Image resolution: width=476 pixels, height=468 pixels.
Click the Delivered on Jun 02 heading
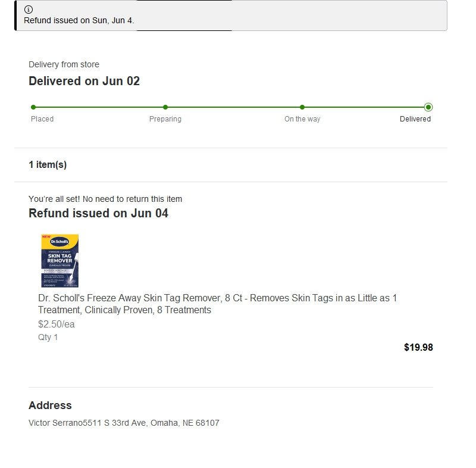[84, 81]
